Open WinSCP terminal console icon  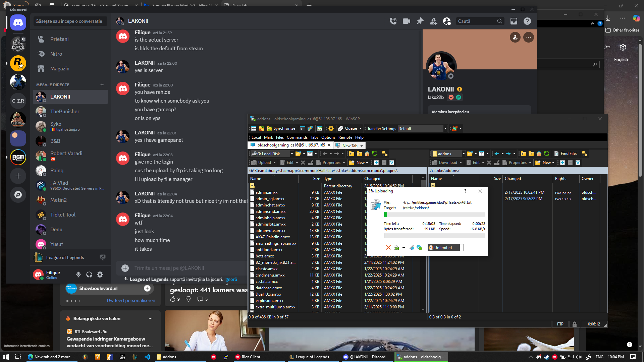point(302,128)
